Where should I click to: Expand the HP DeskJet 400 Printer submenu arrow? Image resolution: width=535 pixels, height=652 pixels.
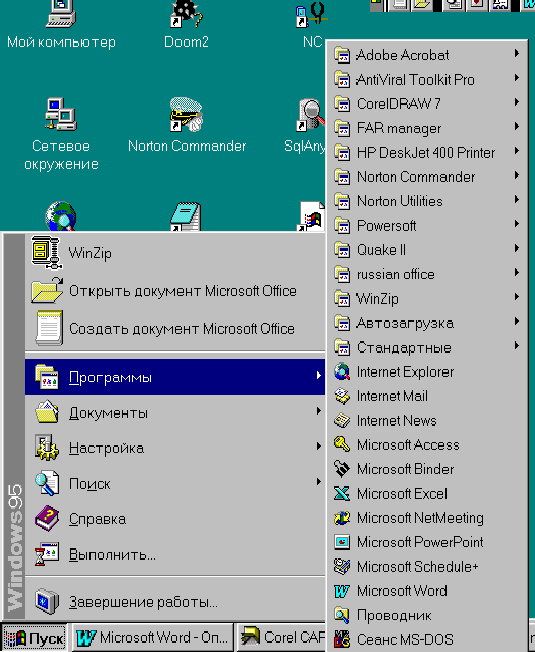517,151
